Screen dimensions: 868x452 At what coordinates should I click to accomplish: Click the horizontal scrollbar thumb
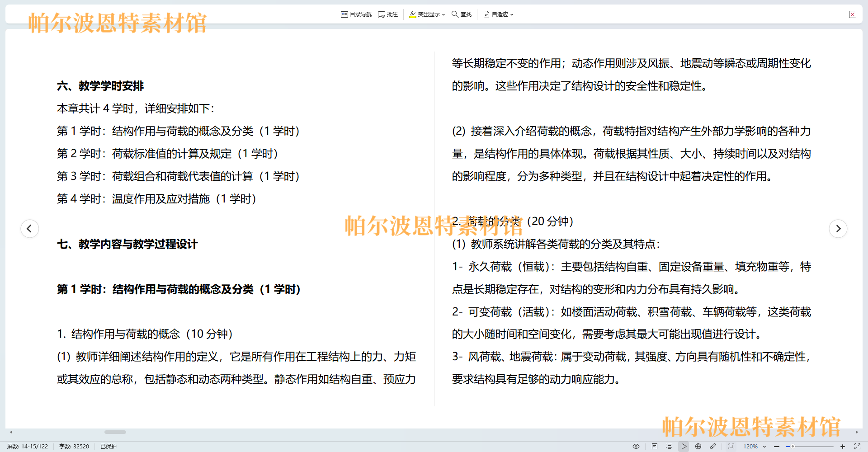point(115,432)
